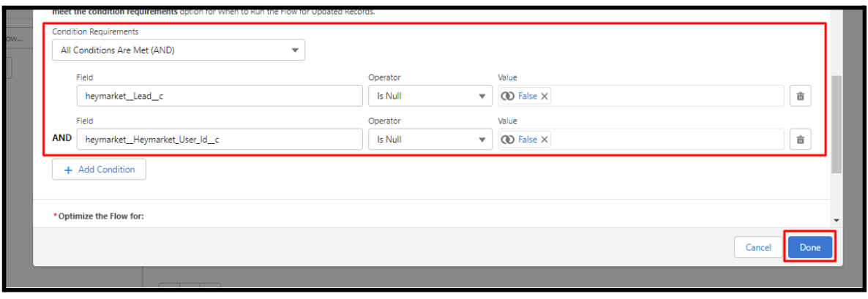Select the False pill in first Value box
The width and height of the screenshot is (868, 299).
525,96
